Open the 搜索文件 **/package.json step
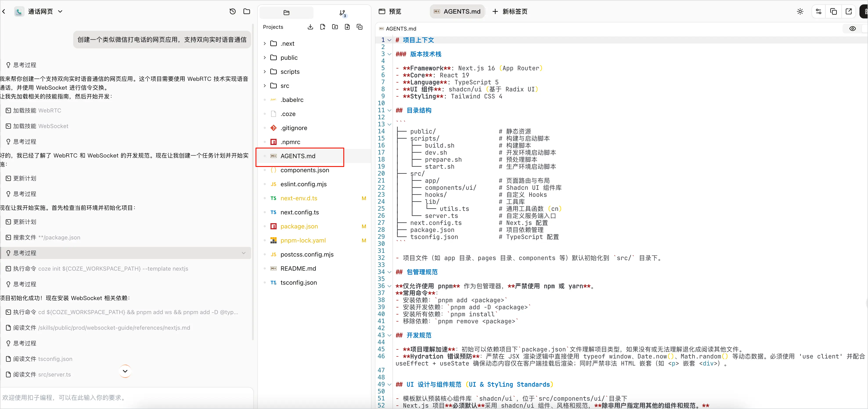The height and width of the screenshot is (409, 868). (x=43, y=237)
